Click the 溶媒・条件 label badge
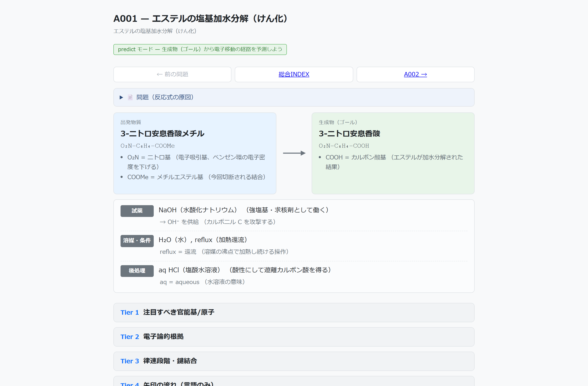 [x=137, y=241]
